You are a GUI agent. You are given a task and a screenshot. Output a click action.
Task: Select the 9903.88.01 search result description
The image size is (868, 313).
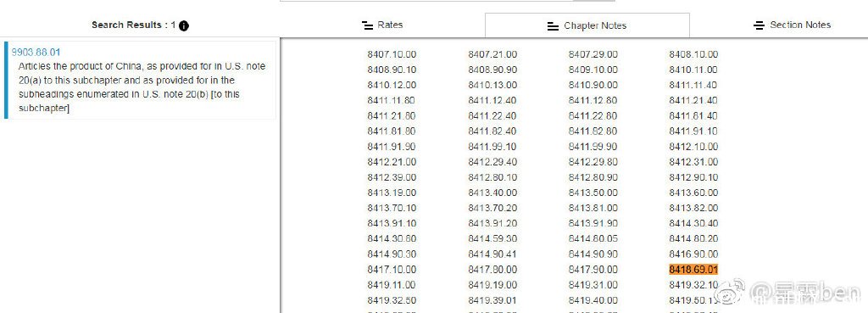(x=142, y=87)
